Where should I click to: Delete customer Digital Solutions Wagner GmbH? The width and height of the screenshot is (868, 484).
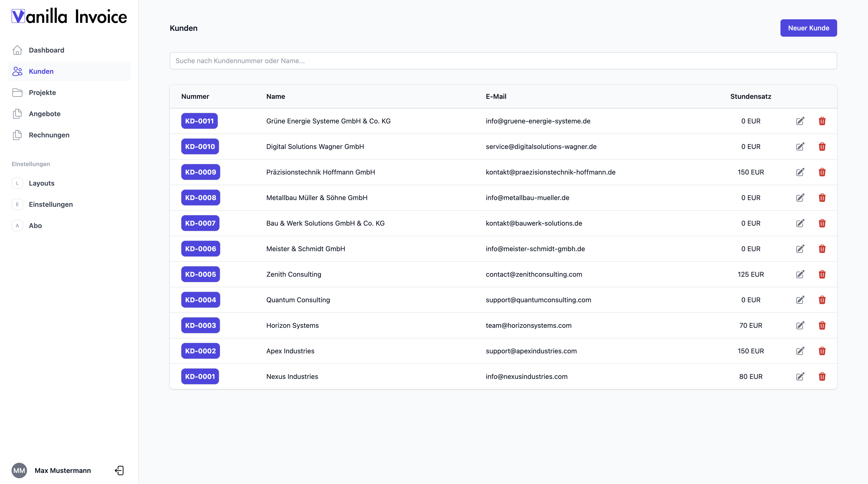click(x=822, y=147)
